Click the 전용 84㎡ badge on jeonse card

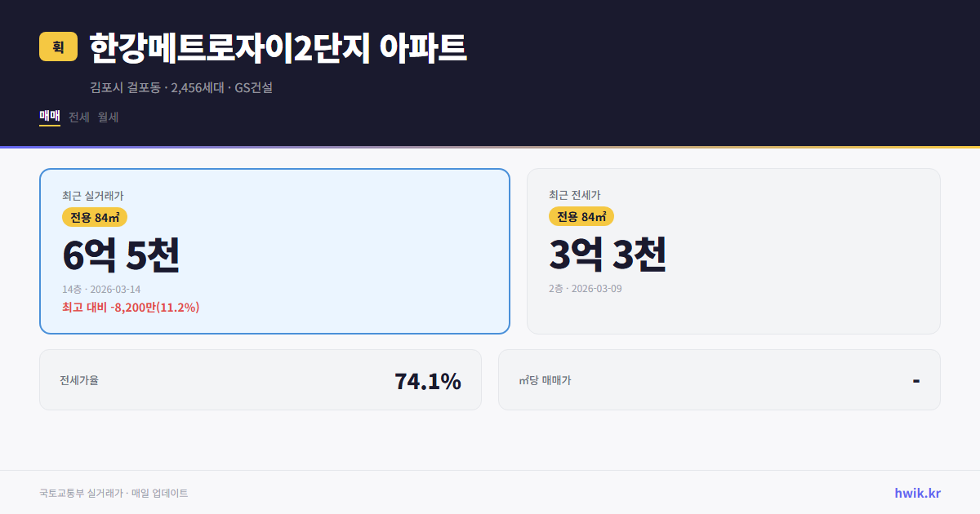point(581,217)
